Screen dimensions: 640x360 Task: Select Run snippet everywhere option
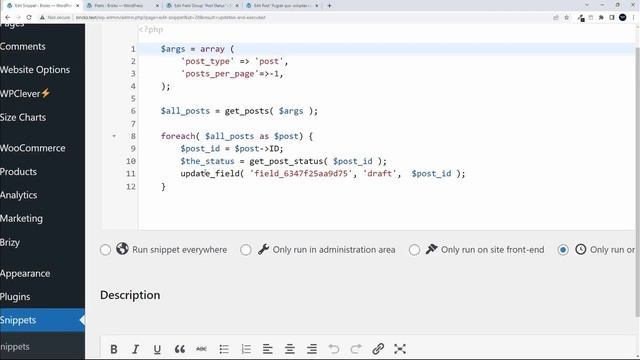pos(105,250)
